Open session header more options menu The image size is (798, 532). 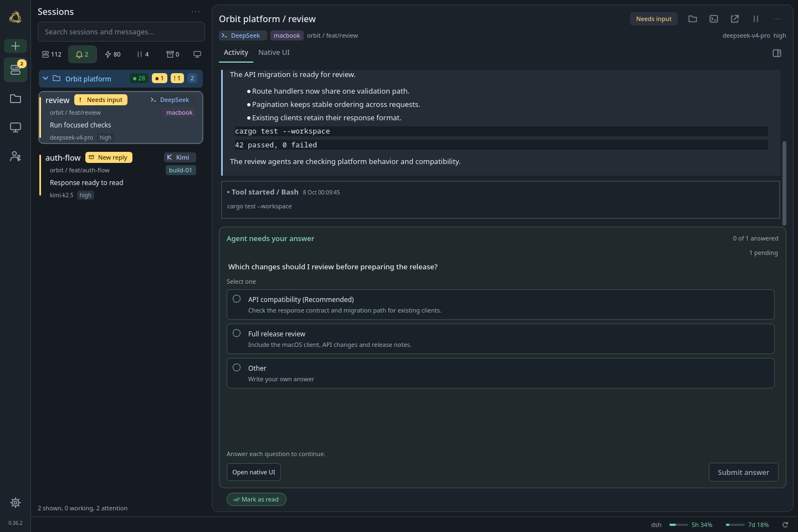(x=777, y=19)
